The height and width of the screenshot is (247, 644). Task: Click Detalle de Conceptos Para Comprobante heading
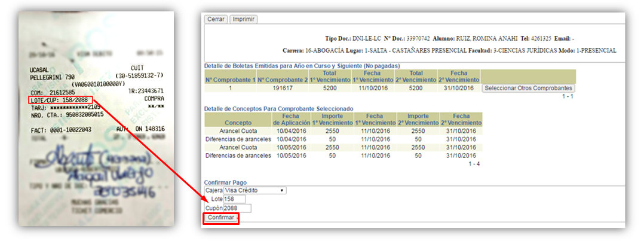coord(278,108)
